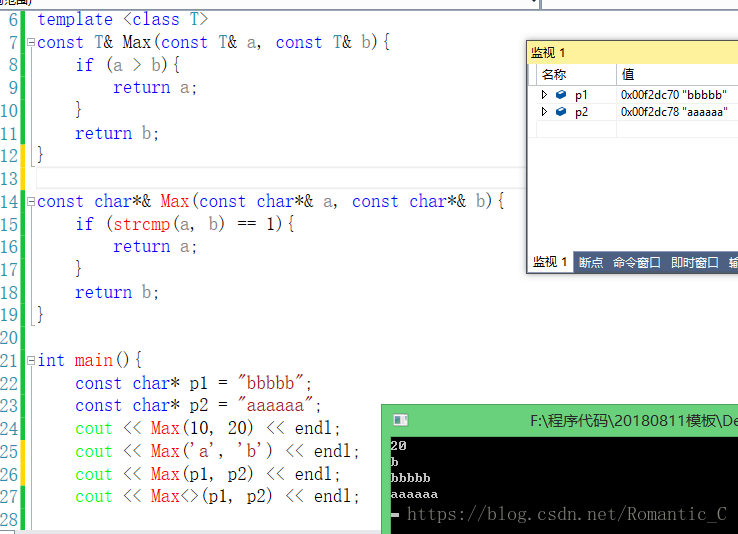The width and height of the screenshot is (738, 534).
Task: Click the 值 column header
Action: [677, 74]
